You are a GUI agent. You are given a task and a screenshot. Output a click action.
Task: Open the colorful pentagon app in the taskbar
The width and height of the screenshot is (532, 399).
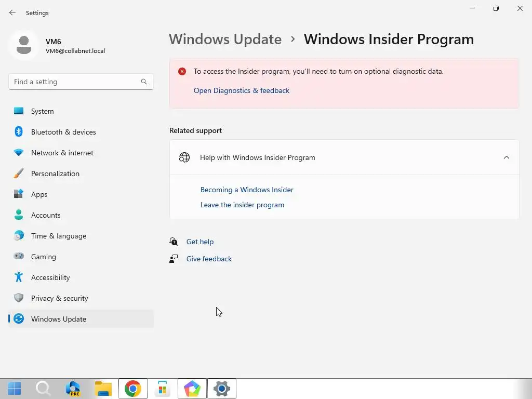click(192, 389)
